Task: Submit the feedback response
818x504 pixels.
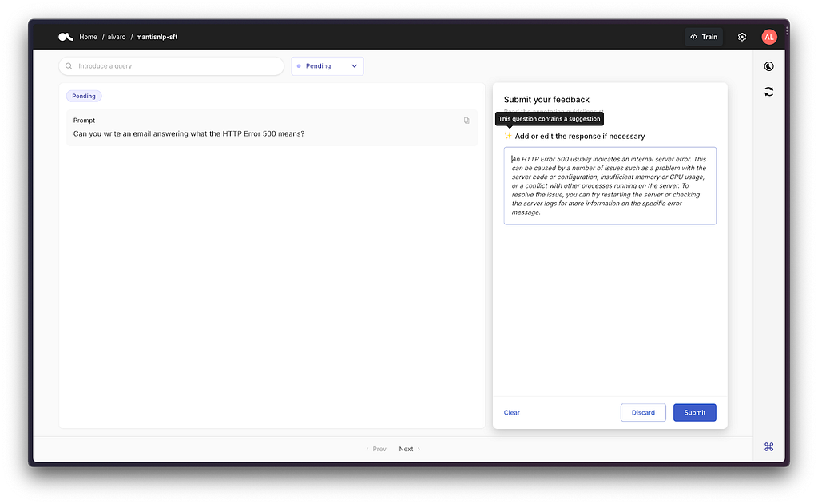Action: [x=694, y=412]
